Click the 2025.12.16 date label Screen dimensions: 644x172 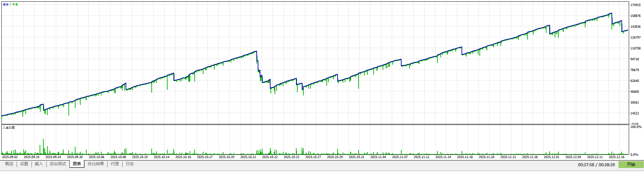coord(617,157)
